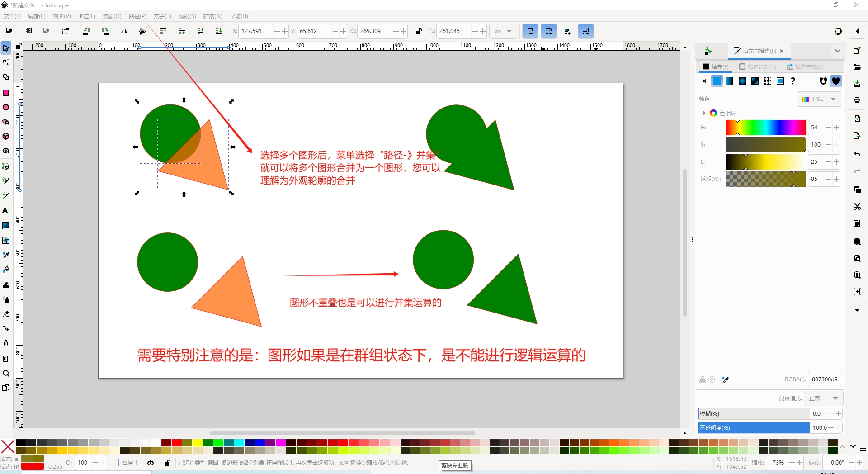Click the flip horizontal icon
The height and width of the screenshot is (474, 868).
click(x=124, y=31)
